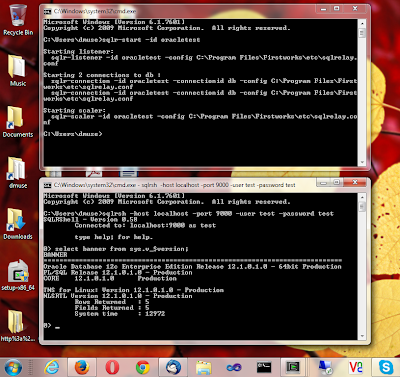The height and width of the screenshot is (377, 400).
Task: Click scroll-down arrow in sqlrsh window
Action: pyautogui.click(x=362, y=336)
